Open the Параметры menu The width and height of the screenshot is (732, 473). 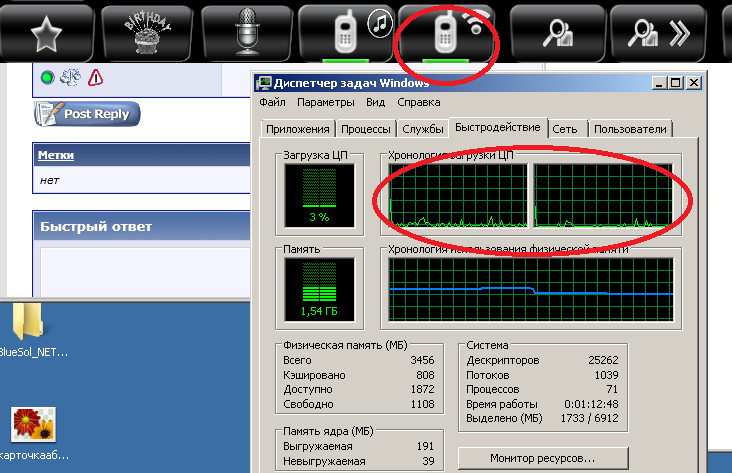[x=325, y=102]
